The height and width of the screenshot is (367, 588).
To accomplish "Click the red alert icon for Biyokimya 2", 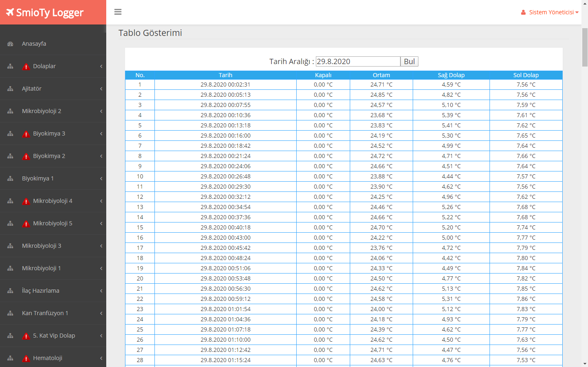I will pos(26,156).
